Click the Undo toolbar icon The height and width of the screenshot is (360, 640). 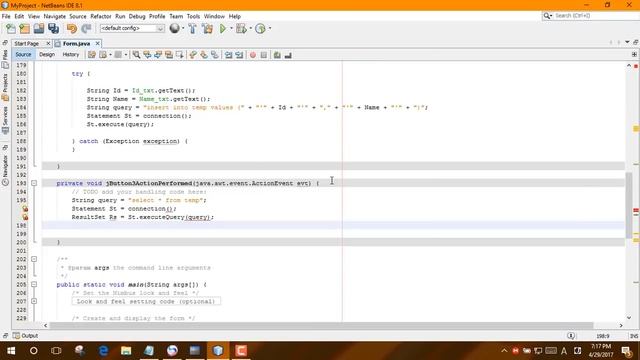72,29
